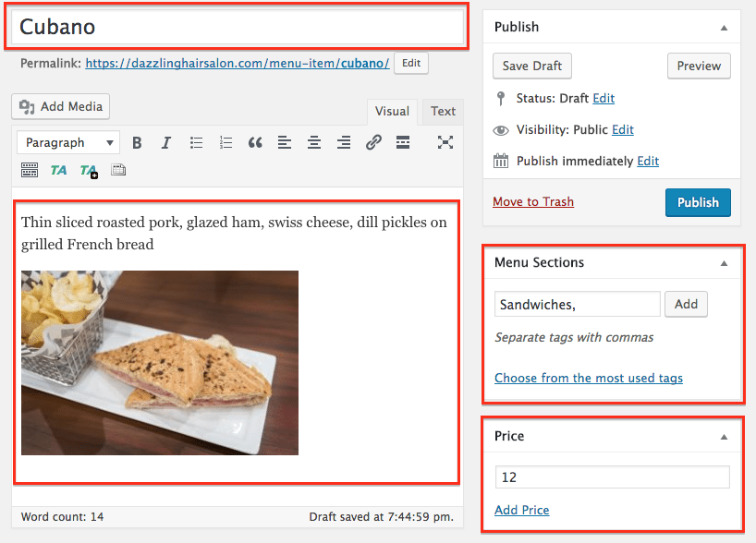Screen dimensions: 756x543
Task: Click the Cubano title field
Action: [237, 27]
